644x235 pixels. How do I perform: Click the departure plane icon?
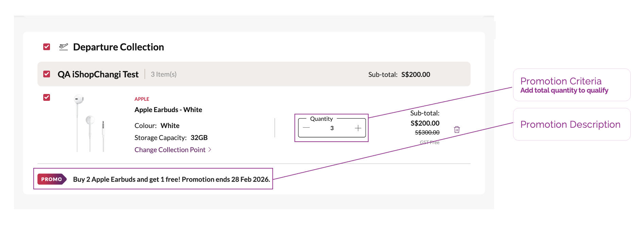point(64,47)
